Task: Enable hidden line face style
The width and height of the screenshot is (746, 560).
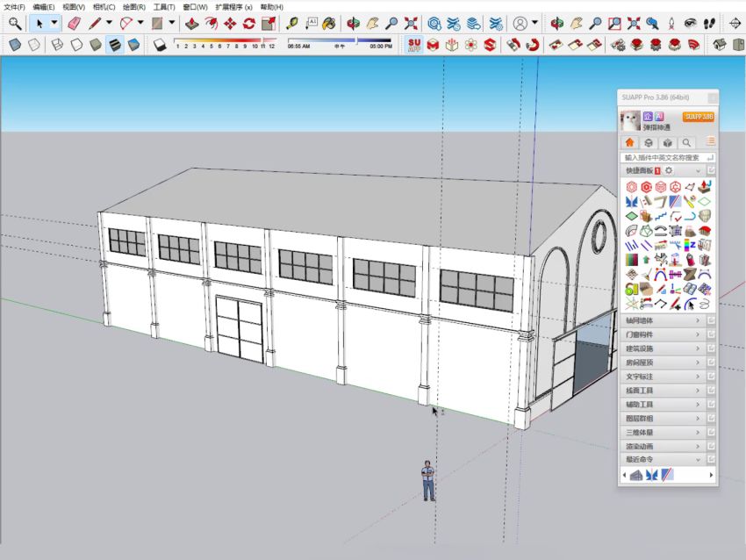Action: click(x=76, y=45)
